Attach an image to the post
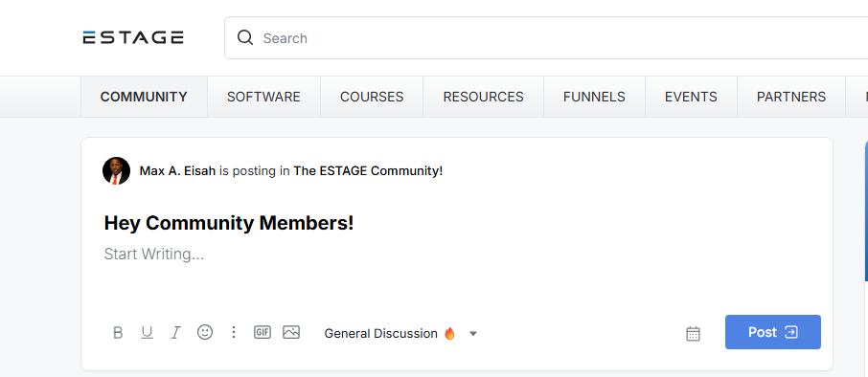The height and width of the screenshot is (377, 868). [x=291, y=332]
